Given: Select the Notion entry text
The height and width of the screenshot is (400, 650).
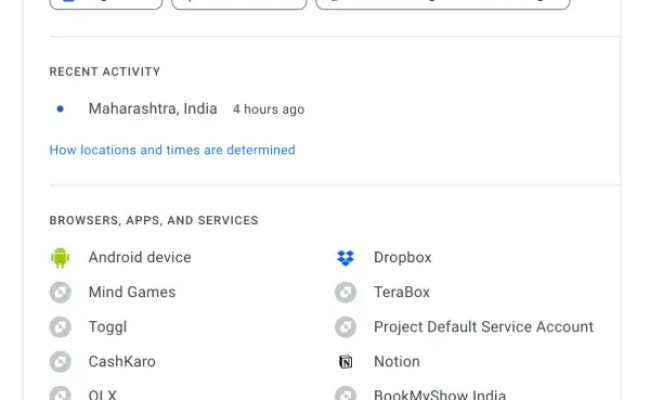Looking at the screenshot, I should [397, 362].
